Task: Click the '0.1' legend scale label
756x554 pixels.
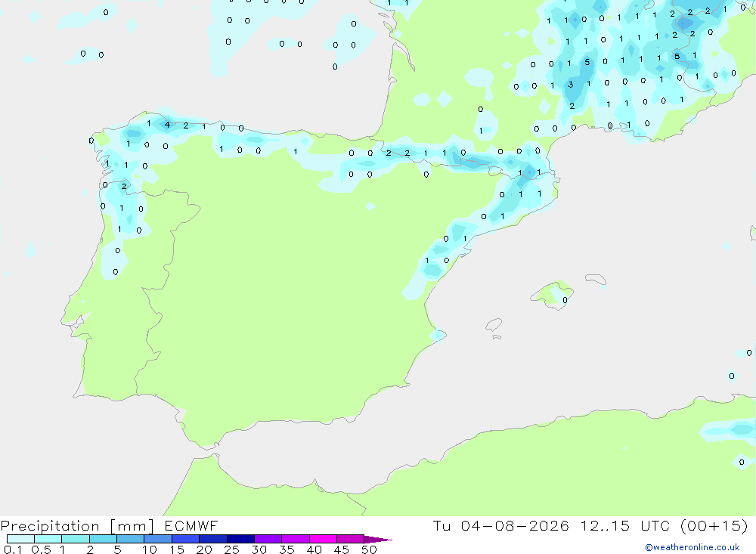Action: pos(13,549)
